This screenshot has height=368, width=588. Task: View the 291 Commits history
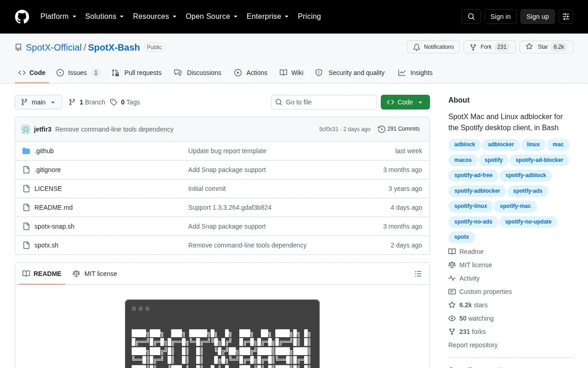point(399,129)
